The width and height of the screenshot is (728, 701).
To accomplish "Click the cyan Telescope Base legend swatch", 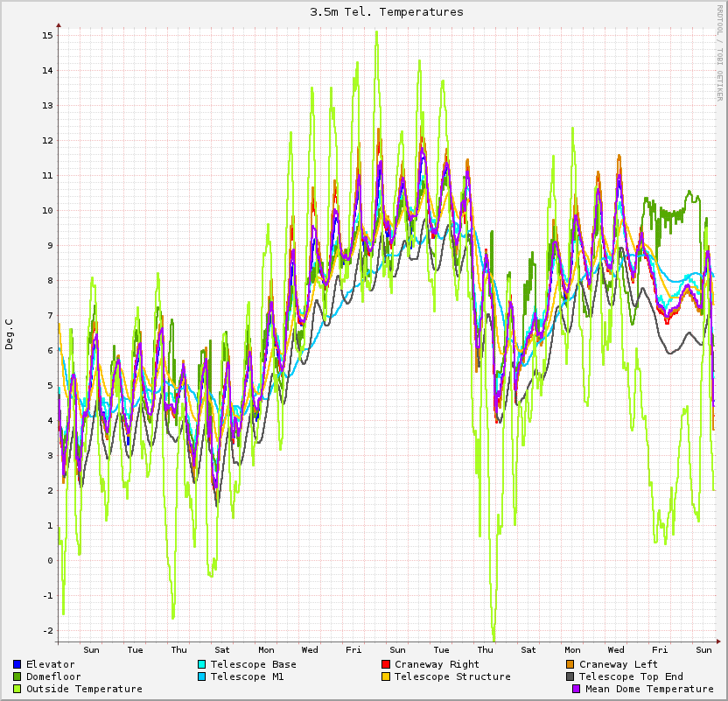I will (x=202, y=665).
